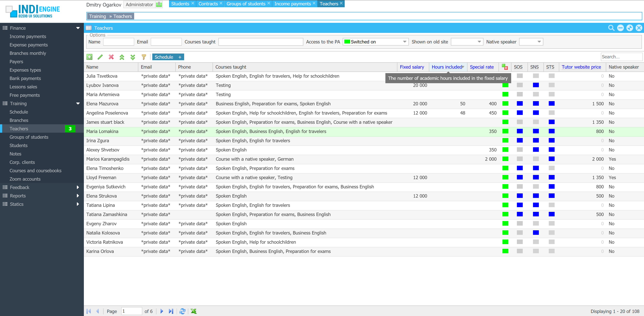Open Groups of students in sidebar
Image resolution: width=644 pixels, height=316 pixels.
click(x=29, y=137)
